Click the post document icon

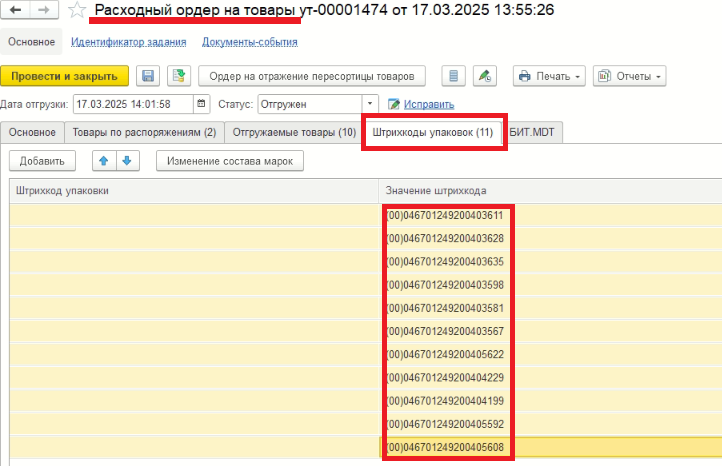point(179,76)
